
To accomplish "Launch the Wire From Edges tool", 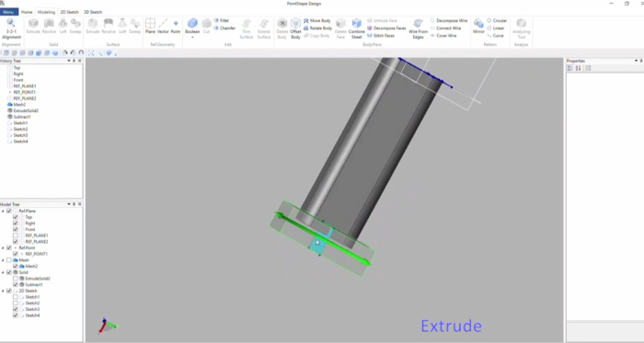I will 418,29.
